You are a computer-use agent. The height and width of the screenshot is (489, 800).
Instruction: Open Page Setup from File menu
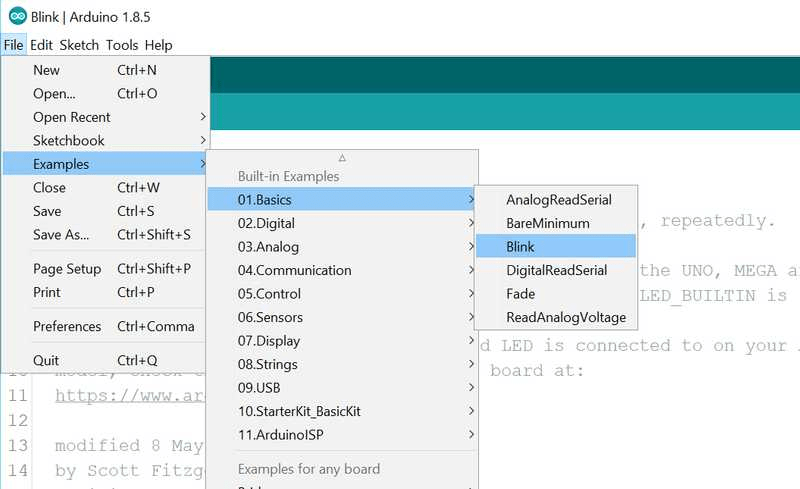(105, 268)
